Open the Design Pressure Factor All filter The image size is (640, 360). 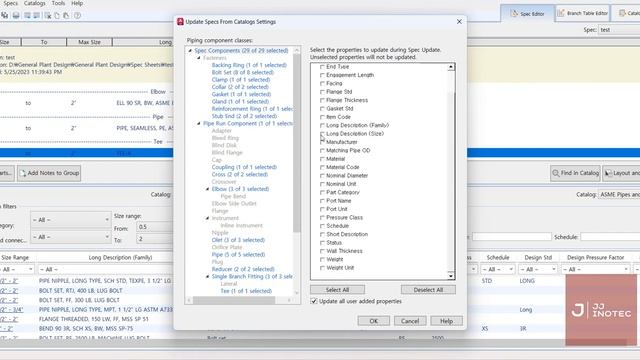[596, 269]
